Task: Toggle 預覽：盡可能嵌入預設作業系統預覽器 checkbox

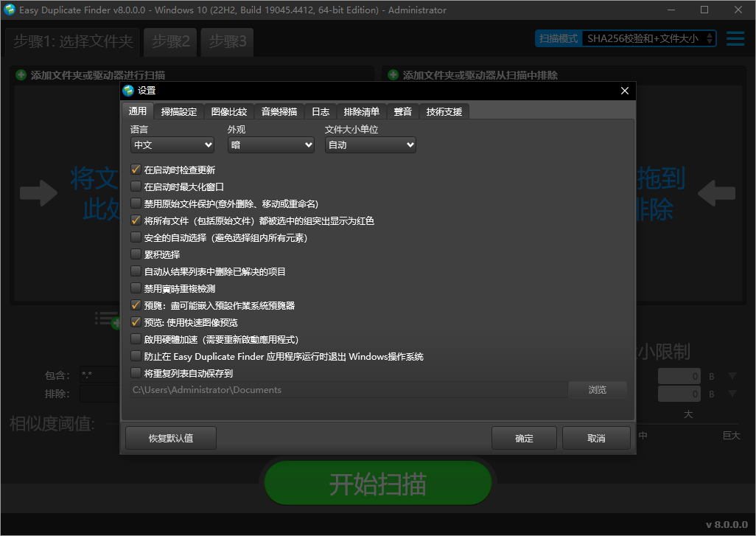Action: click(x=136, y=305)
